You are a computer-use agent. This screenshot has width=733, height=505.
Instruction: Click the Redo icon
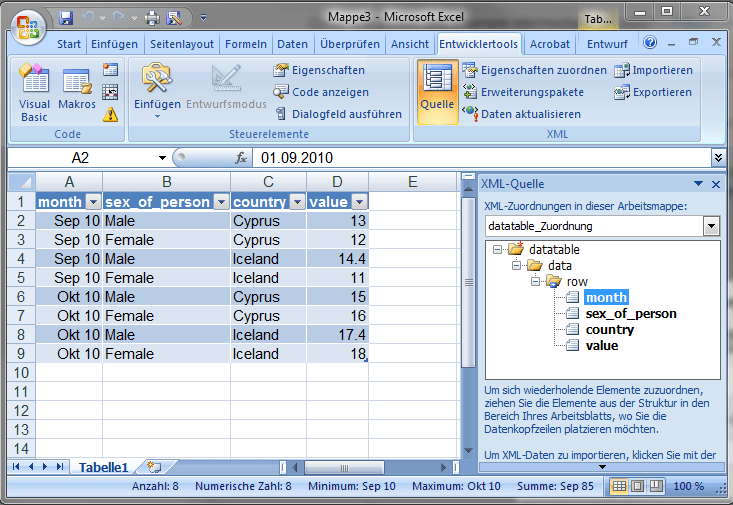[x=119, y=18]
